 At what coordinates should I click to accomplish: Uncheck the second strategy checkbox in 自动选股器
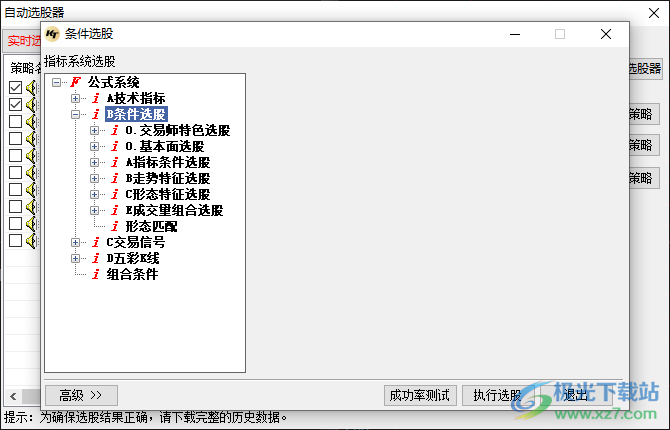15,105
